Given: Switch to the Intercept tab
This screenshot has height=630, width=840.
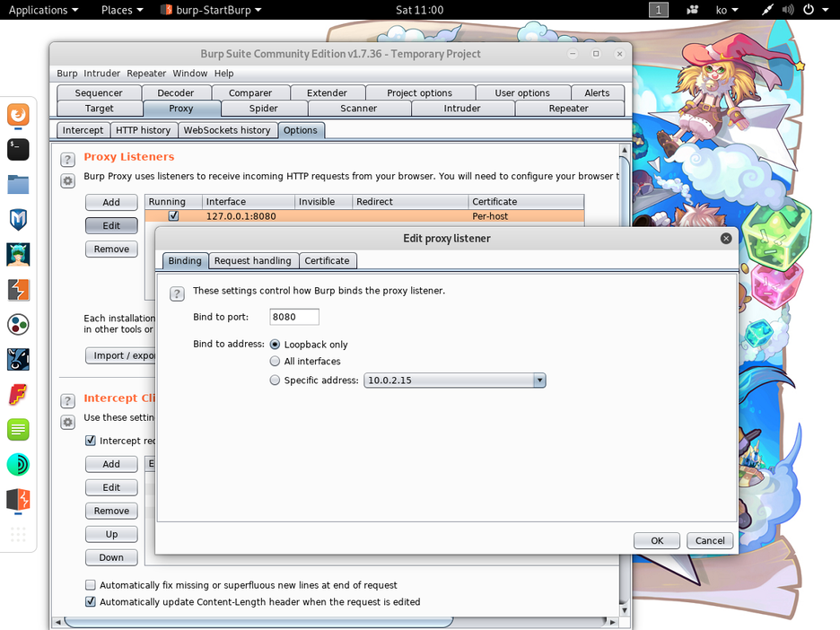Looking at the screenshot, I should pos(83,130).
